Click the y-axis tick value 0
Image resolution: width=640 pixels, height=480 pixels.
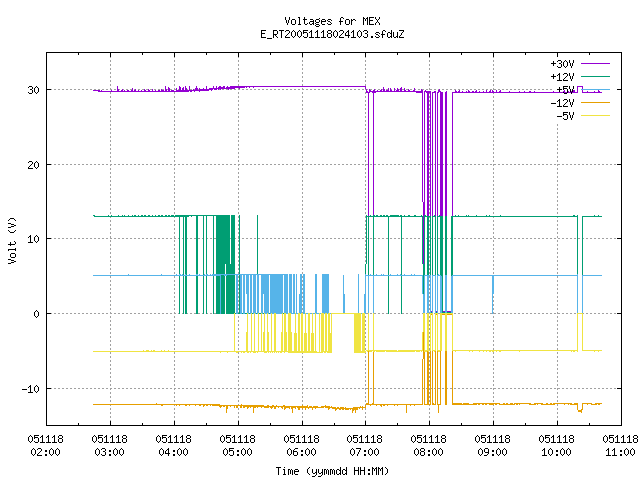click(x=36, y=314)
